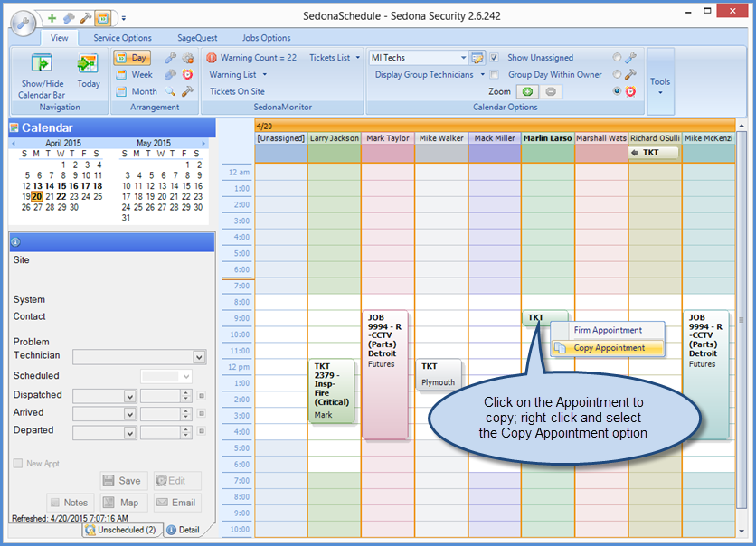
Task: Open the Service Options ribbon tab
Action: (x=122, y=38)
